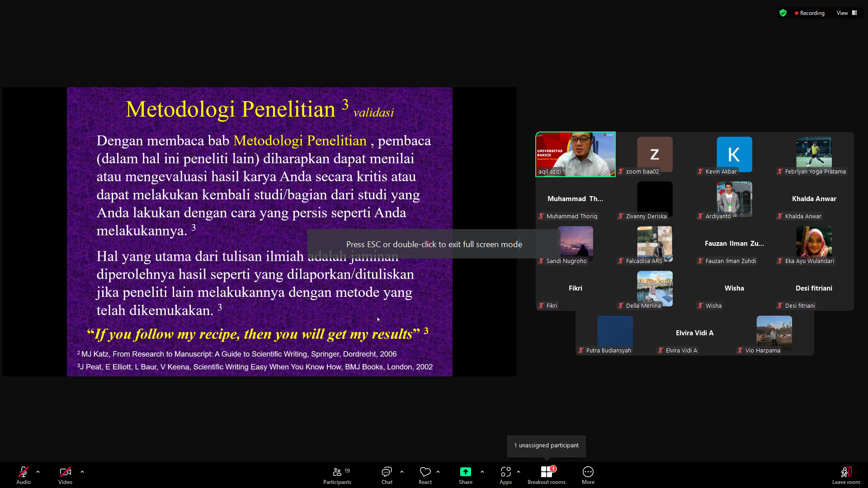Select Desi fitriani's participant tile

pos(814,288)
